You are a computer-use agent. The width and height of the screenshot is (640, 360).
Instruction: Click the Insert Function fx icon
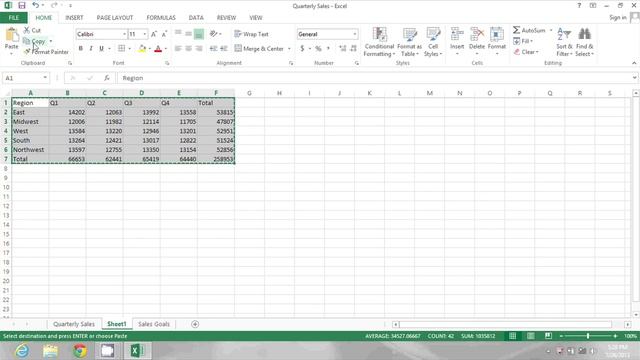(x=107, y=78)
